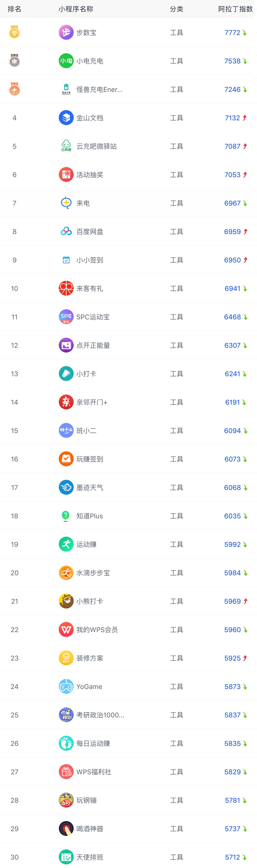Open the 金山文档 name link
The height and width of the screenshot is (868, 257).
[90, 118]
